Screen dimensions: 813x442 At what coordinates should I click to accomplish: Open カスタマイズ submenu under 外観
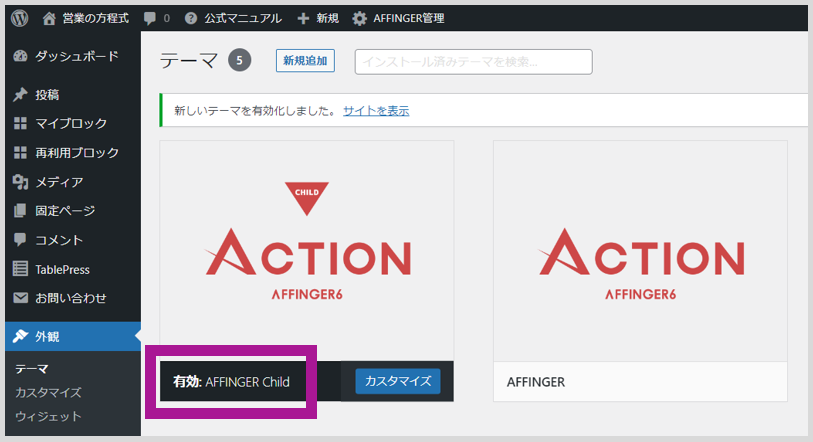[48, 392]
